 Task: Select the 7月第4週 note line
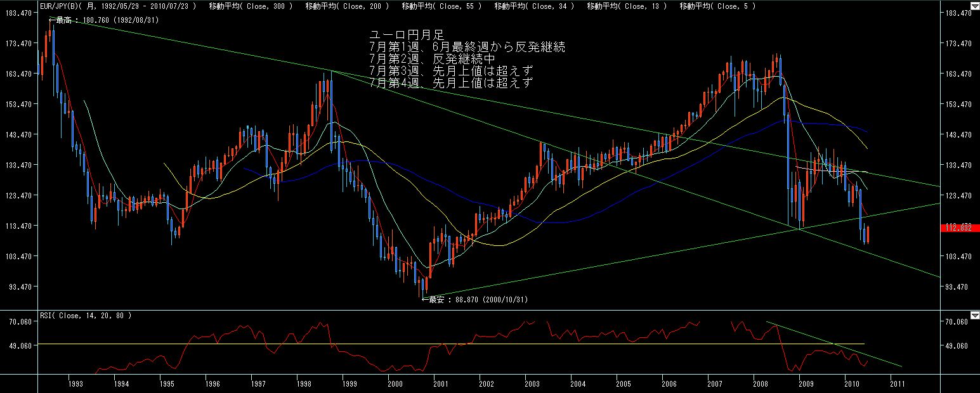coord(451,82)
